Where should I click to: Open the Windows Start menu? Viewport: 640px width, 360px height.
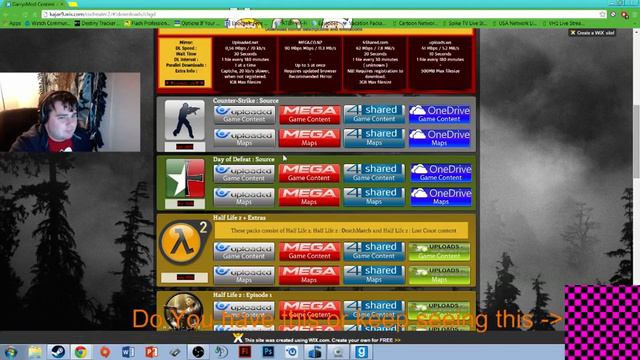coord(11,352)
